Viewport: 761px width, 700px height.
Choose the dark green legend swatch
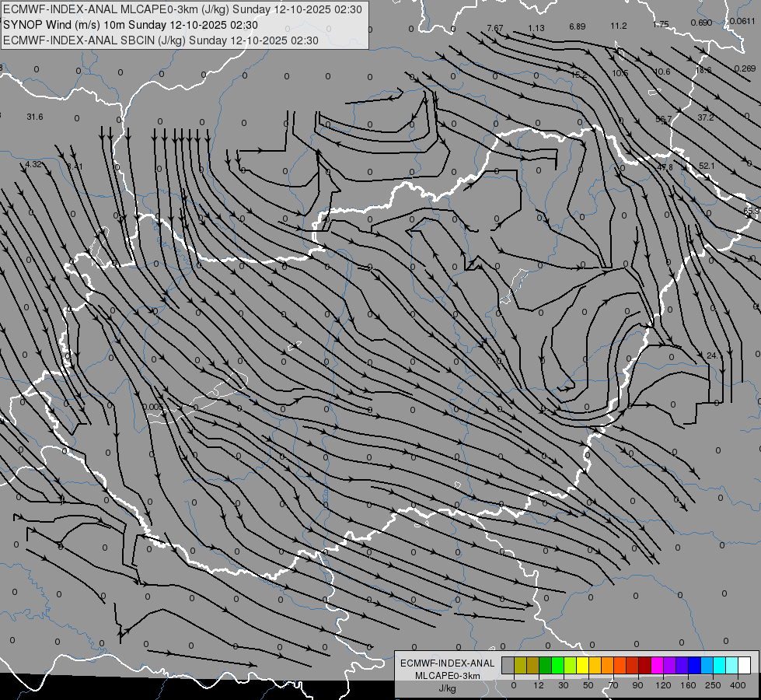(x=546, y=665)
